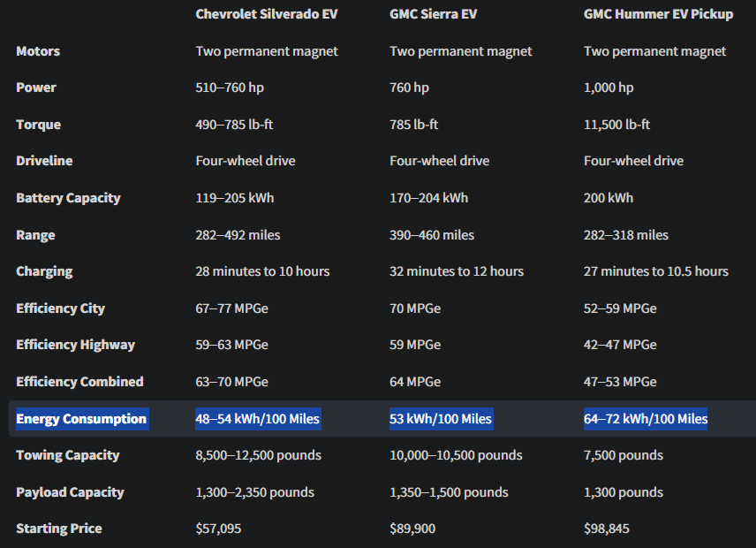Click the Starting Price row label
The height and width of the screenshot is (548, 756).
tap(59, 529)
